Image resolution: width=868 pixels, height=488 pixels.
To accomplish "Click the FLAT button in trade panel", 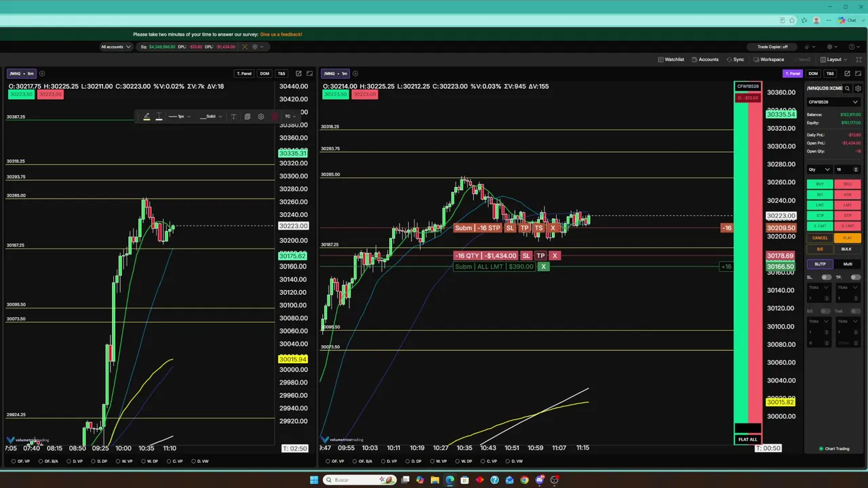I will [848, 238].
